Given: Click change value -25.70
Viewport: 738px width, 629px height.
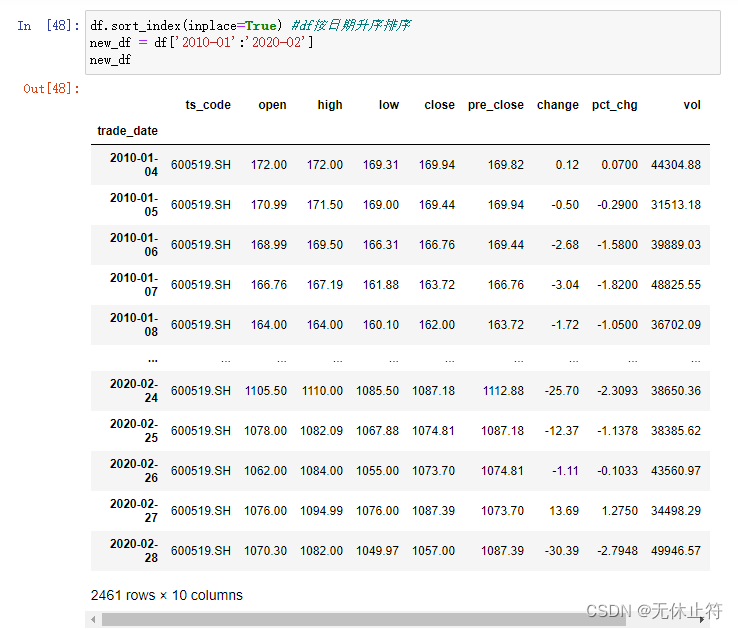Looking at the screenshot, I should point(562,391).
